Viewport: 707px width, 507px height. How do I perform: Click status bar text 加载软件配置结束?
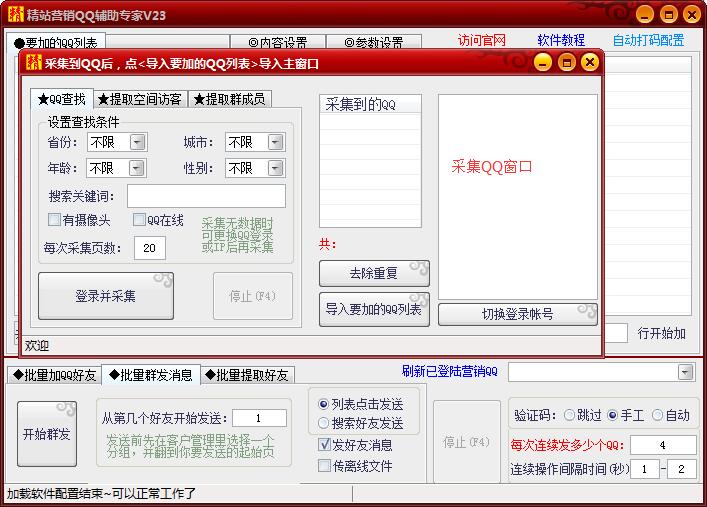[x=101, y=493]
